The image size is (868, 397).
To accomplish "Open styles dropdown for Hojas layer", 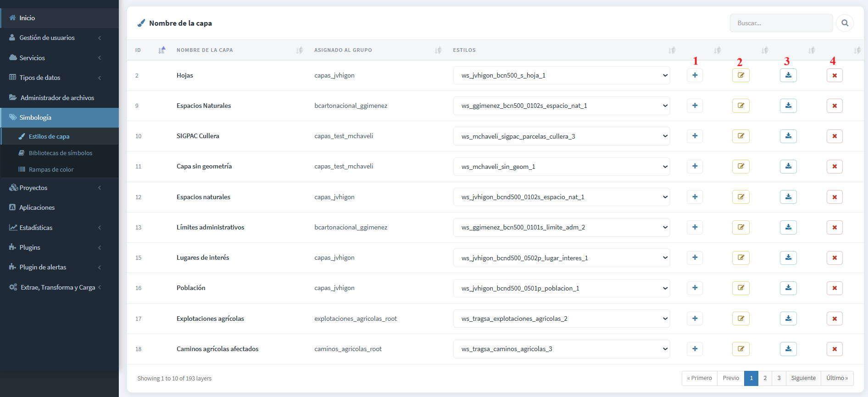I will point(562,75).
